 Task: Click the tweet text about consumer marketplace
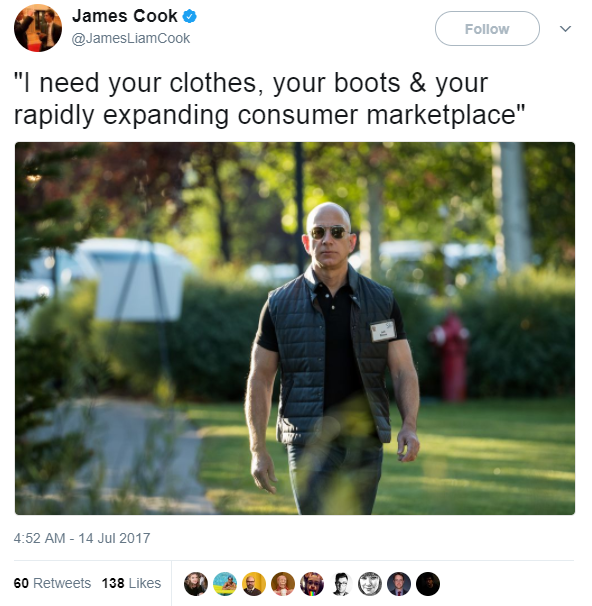[270, 99]
